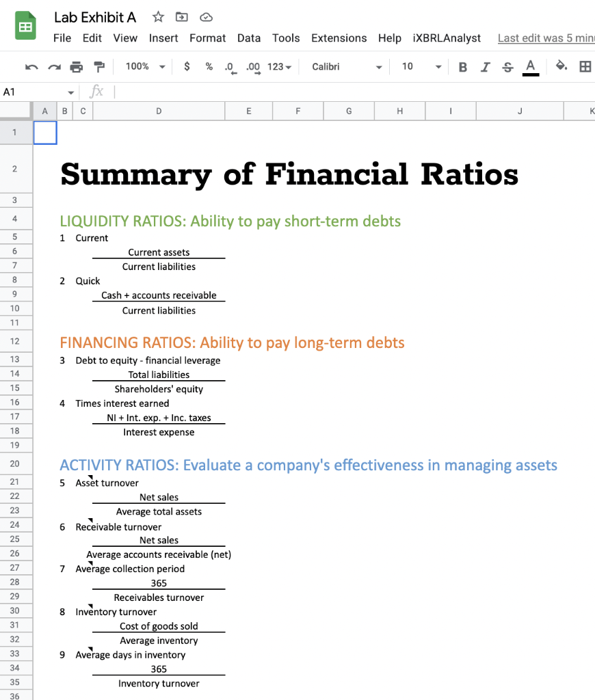Click the FINANCING RATIOS heading
The width and height of the screenshot is (595, 700).
[232, 343]
